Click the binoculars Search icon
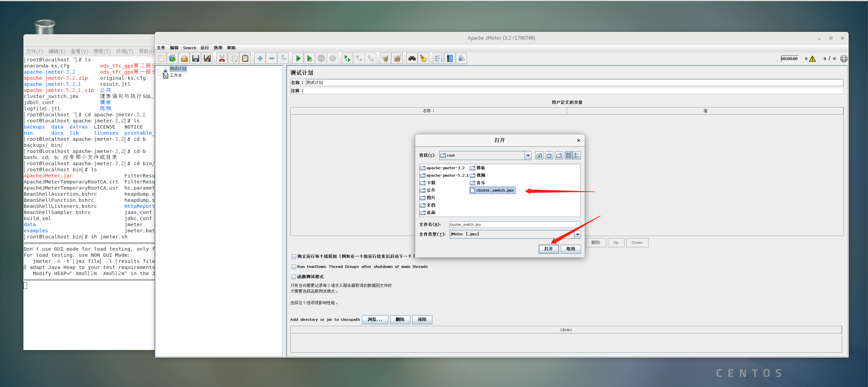This screenshot has height=387, width=868. (412, 59)
